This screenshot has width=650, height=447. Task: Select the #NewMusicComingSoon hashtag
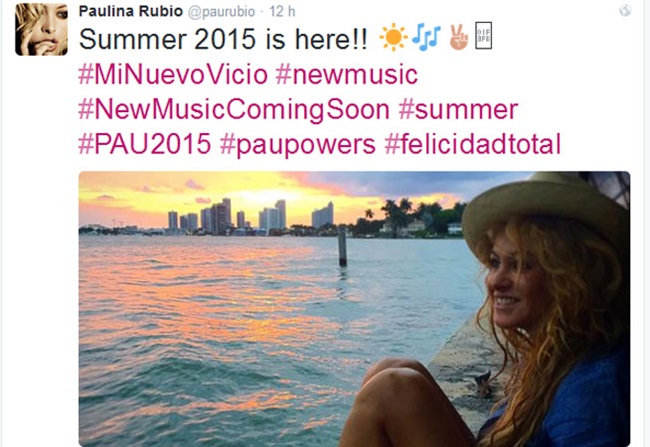(x=234, y=110)
